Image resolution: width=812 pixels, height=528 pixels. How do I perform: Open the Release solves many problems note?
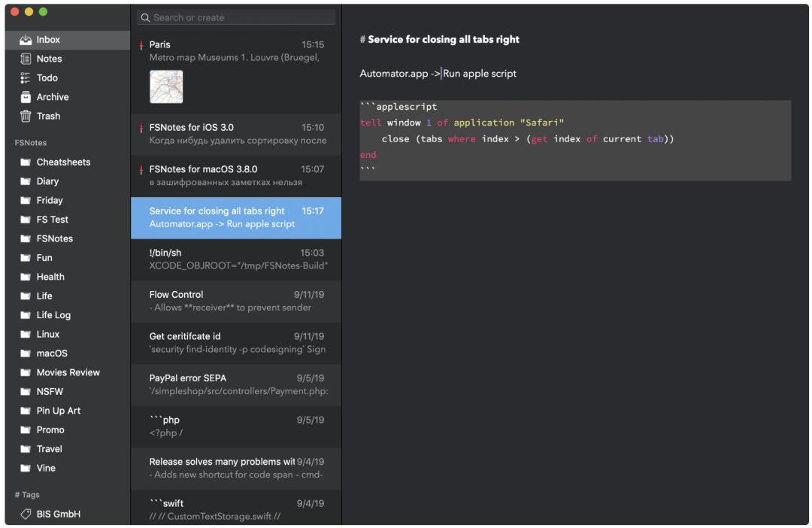click(x=236, y=469)
